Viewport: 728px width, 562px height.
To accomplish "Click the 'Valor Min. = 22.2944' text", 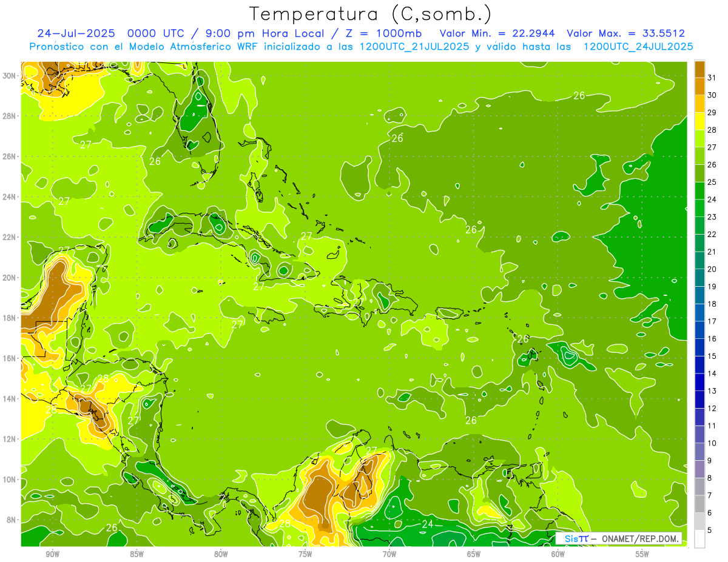I will tap(498, 33).
